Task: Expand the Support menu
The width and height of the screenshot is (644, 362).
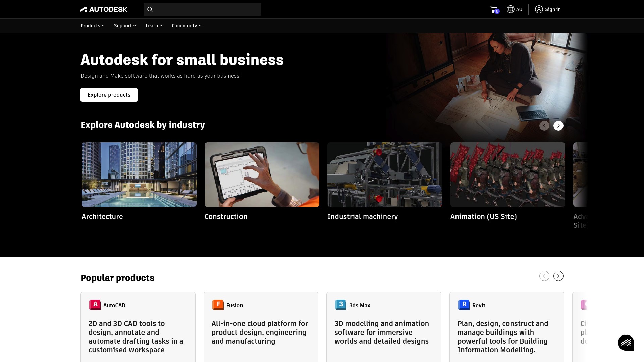Action: coord(125,26)
